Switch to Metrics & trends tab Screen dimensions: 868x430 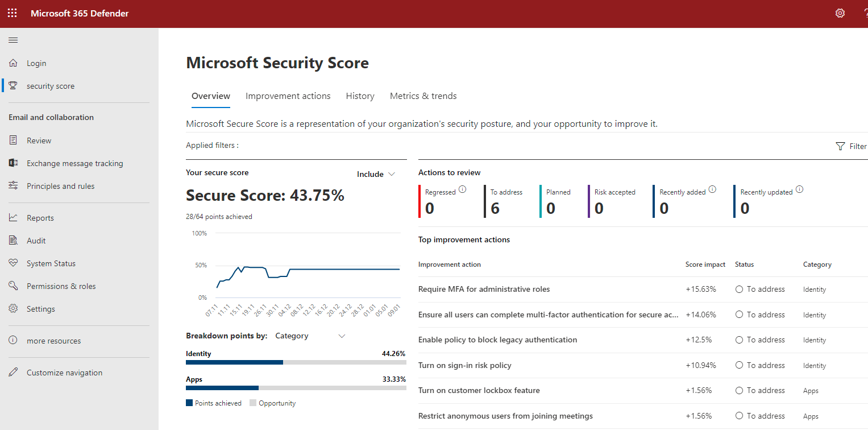[x=423, y=96]
